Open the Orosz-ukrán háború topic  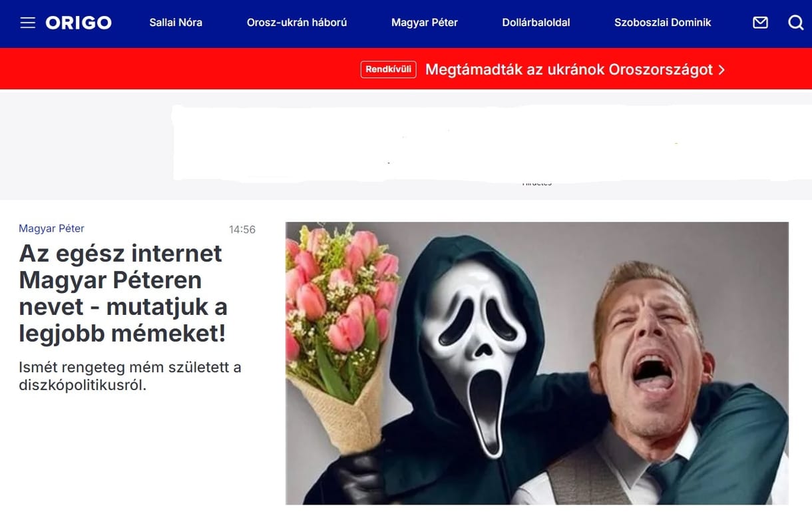pos(297,23)
